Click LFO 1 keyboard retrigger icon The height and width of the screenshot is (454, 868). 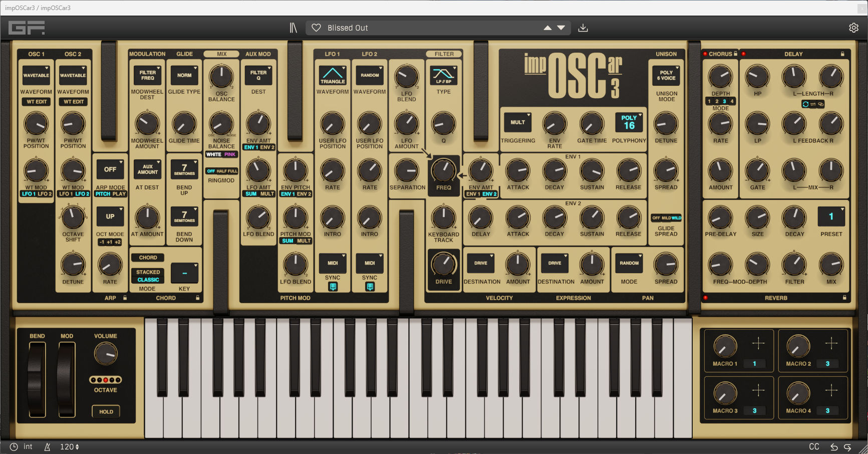[x=333, y=287]
